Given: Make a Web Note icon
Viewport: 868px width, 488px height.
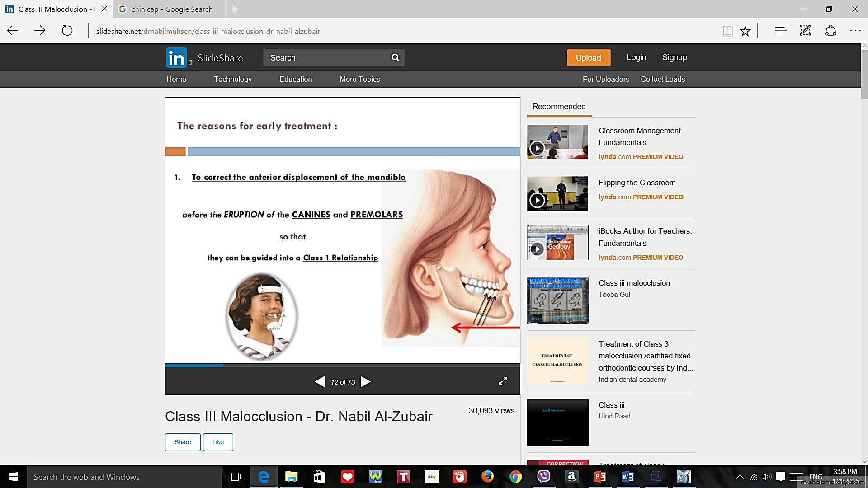Looking at the screenshot, I should click(x=805, y=31).
